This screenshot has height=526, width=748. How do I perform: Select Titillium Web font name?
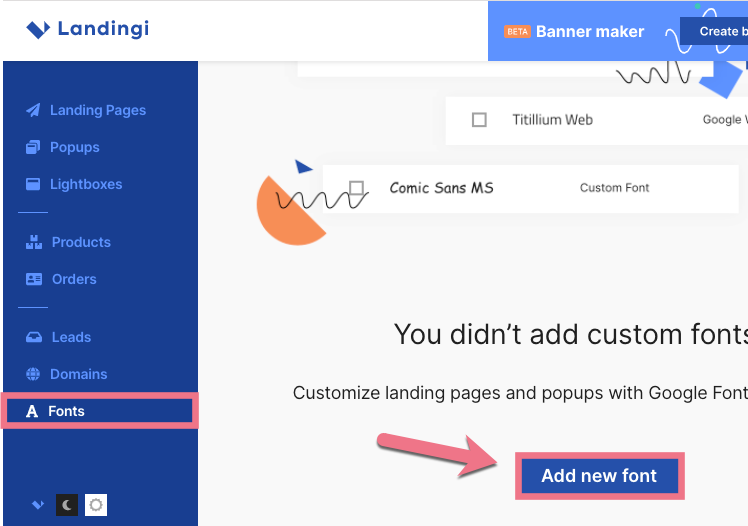552,120
